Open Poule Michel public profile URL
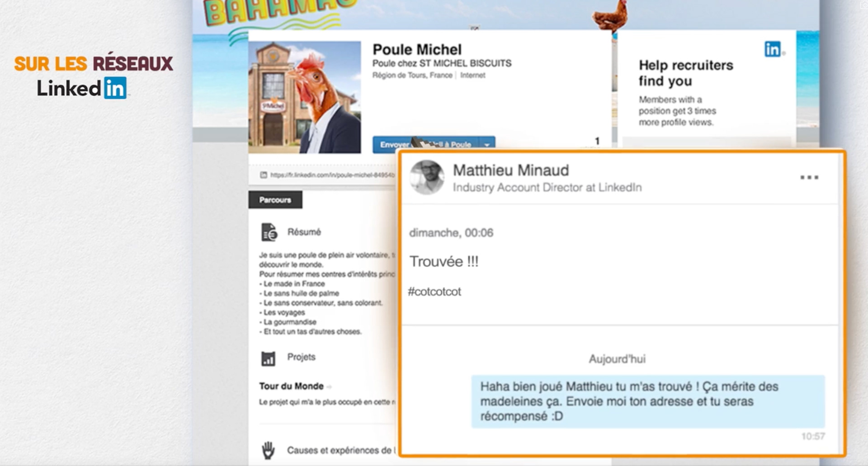The height and width of the screenshot is (466, 868). pyautogui.click(x=332, y=175)
